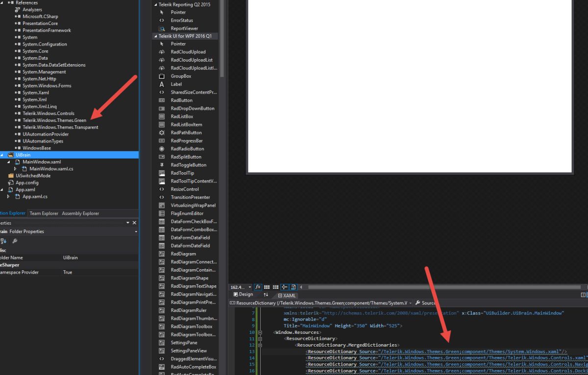Viewport: 588px width, 375px height.
Task: Select the VirtualizingWrapPanel toolbox icon
Action: pos(162,205)
